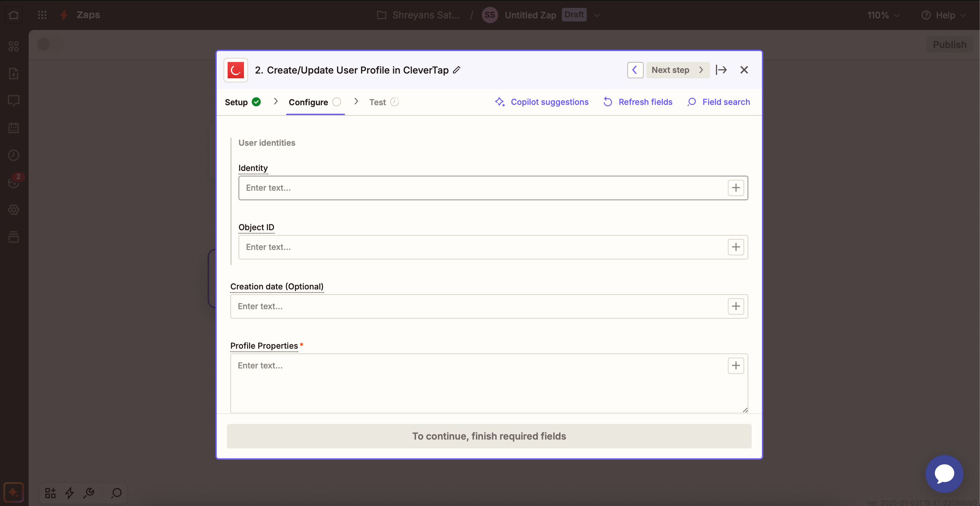This screenshot has height=506, width=980.
Task: Click the Untitled Zap title
Action: click(530, 15)
